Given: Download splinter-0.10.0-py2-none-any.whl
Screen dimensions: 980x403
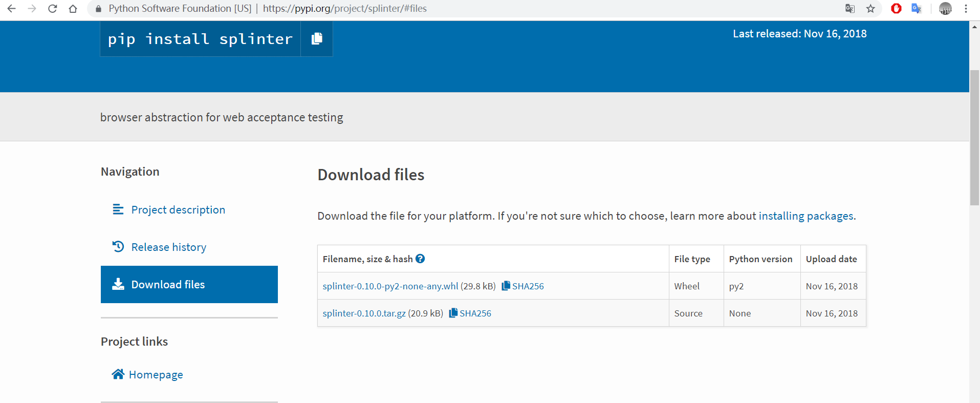Looking at the screenshot, I should point(389,286).
